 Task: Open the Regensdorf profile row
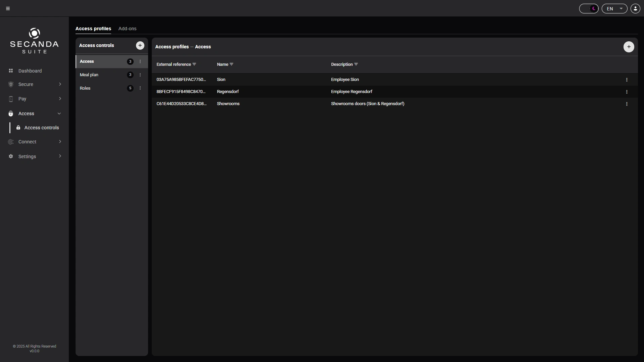395,92
